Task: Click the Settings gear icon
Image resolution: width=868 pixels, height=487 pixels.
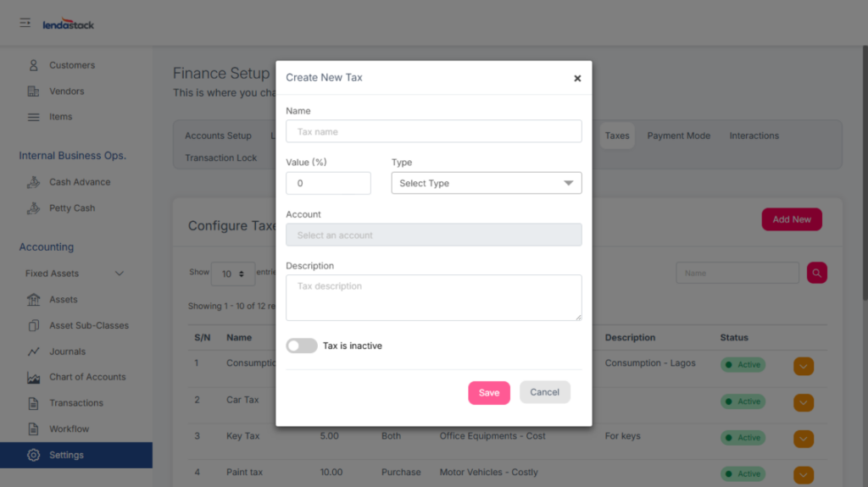Action: click(x=34, y=455)
